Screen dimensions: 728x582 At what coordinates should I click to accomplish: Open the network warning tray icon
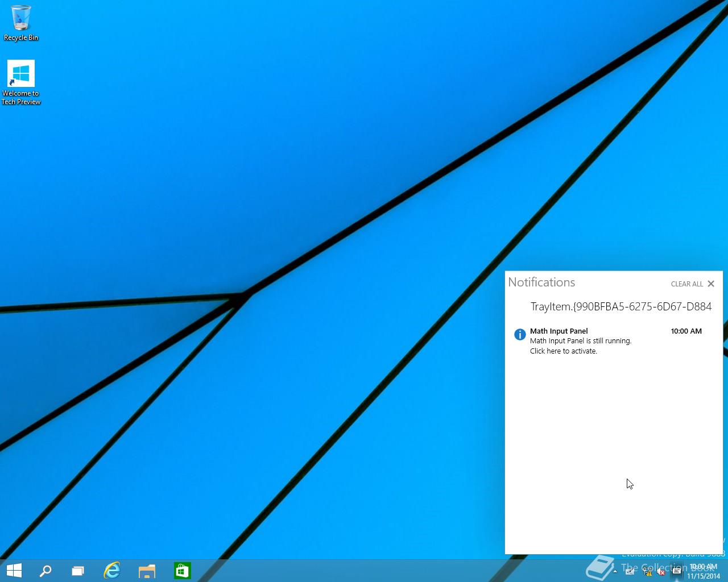647,572
